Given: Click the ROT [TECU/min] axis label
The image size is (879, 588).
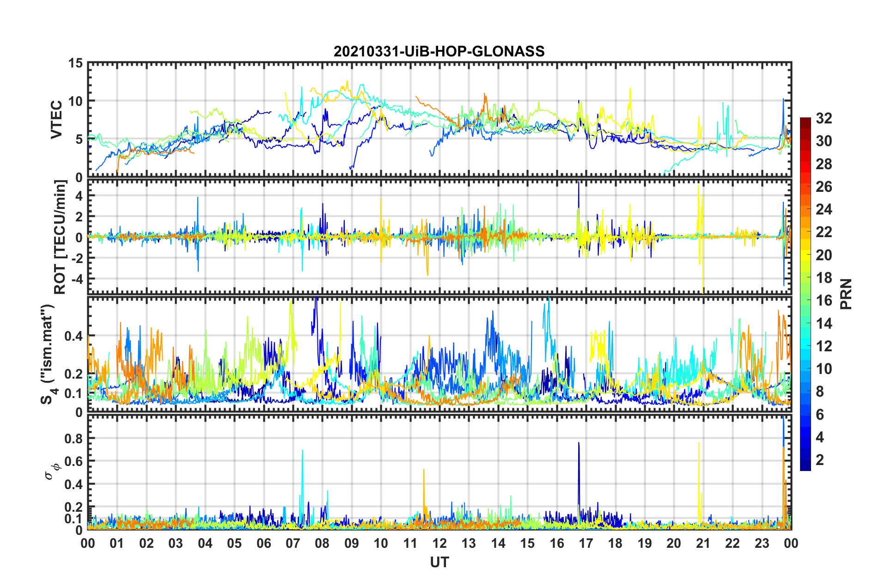Looking at the screenshot, I should 60,237.
